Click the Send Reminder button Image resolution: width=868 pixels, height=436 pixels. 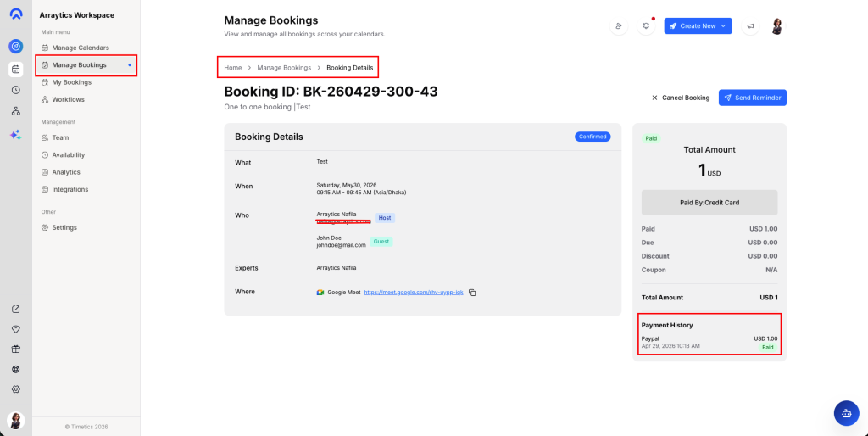click(x=752, y=98)
